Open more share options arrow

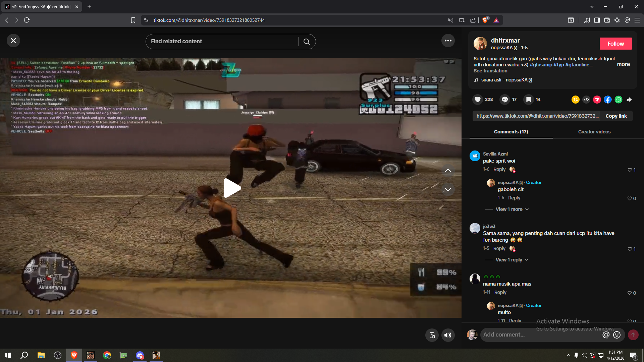[629, 100]
